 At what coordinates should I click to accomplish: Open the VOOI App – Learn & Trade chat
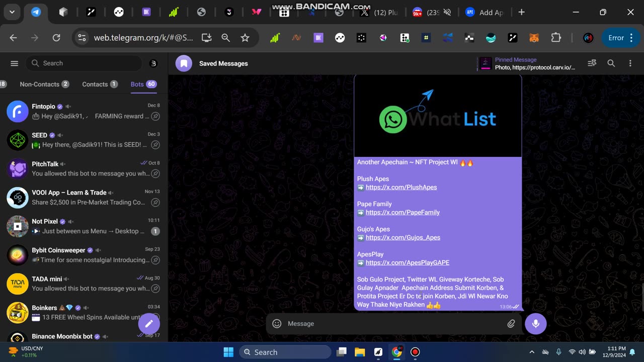[x=84, y=198]
